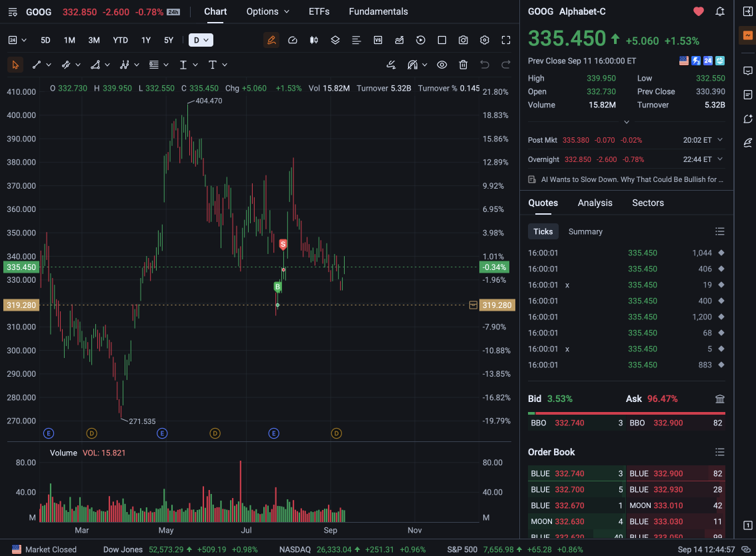Expand the Overnight row chevron

(x=720, y=159)
